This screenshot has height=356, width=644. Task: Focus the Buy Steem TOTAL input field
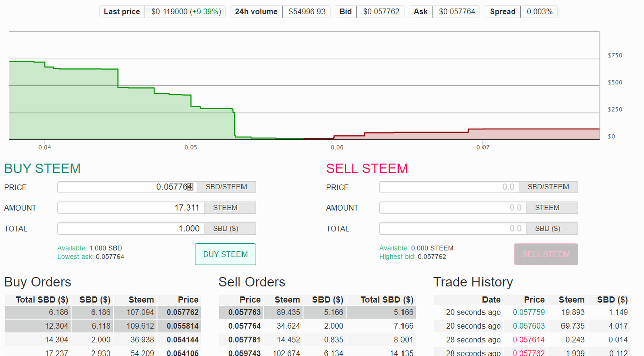[x=131, y=229]
